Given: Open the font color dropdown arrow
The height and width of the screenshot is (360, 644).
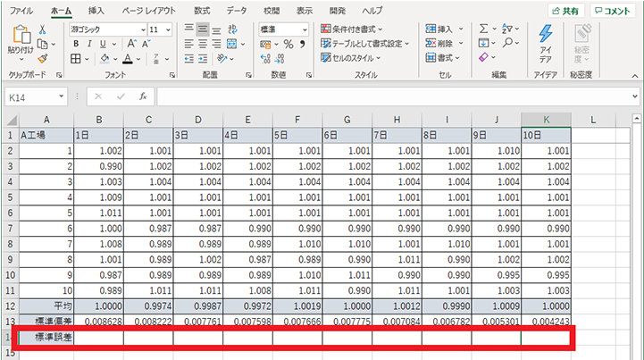Looking at the screenshot, I should click(138, 59).
